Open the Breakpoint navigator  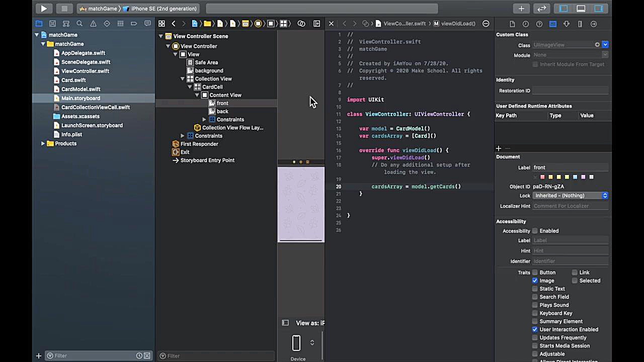pyautogui.click(x=133, y=24)
